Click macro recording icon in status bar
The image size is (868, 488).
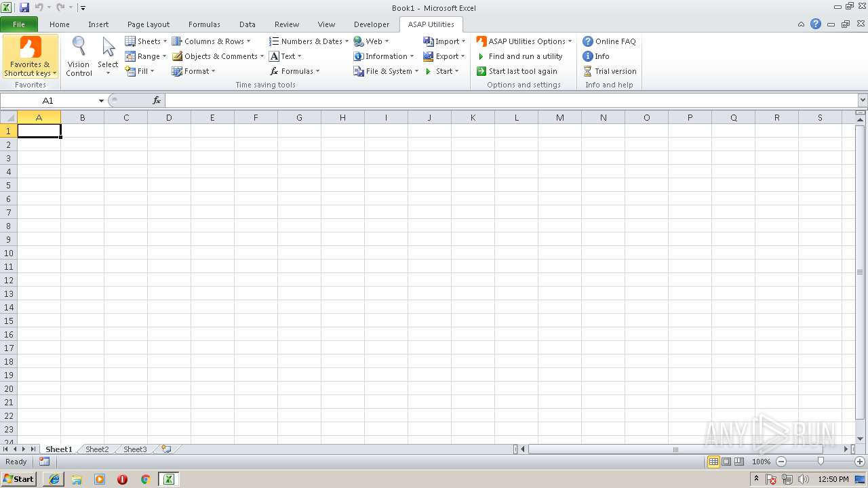click(44, 462)
